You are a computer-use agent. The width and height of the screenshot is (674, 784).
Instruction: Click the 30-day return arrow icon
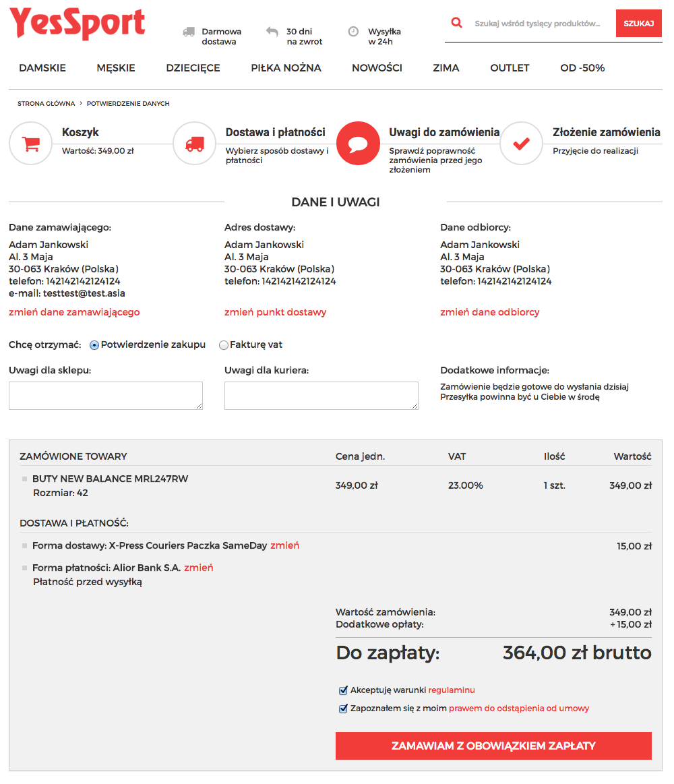272,32
